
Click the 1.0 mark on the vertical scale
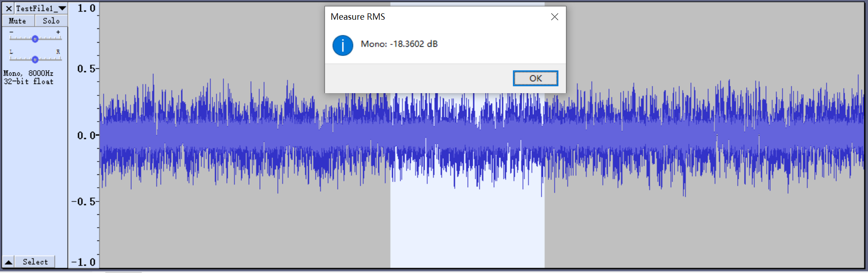click(86, 8)
